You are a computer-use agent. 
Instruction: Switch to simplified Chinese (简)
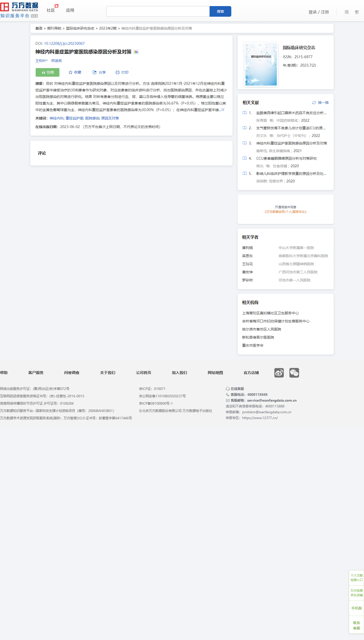347,12
